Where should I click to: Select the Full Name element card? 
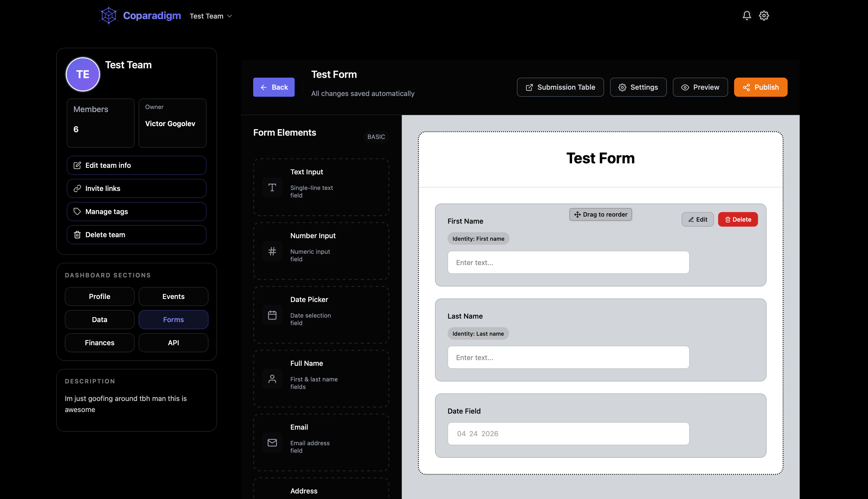(x=321, y=379)
